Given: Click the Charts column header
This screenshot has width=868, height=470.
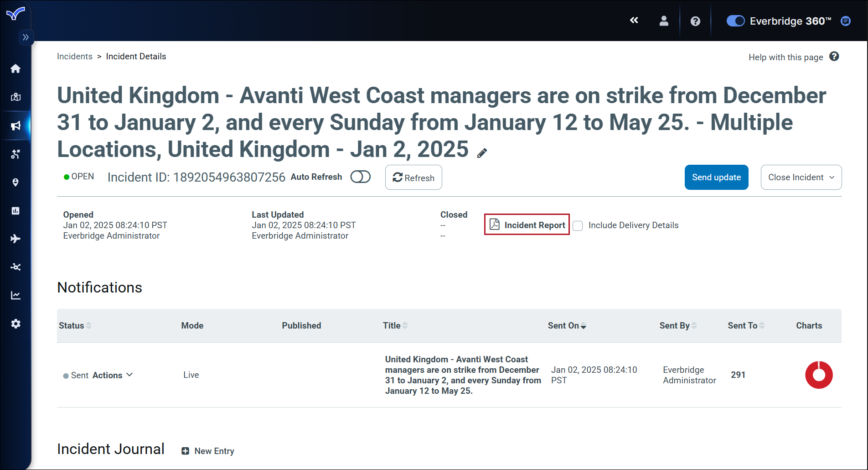Looking at the screenshot, I should tap(809, 325).
